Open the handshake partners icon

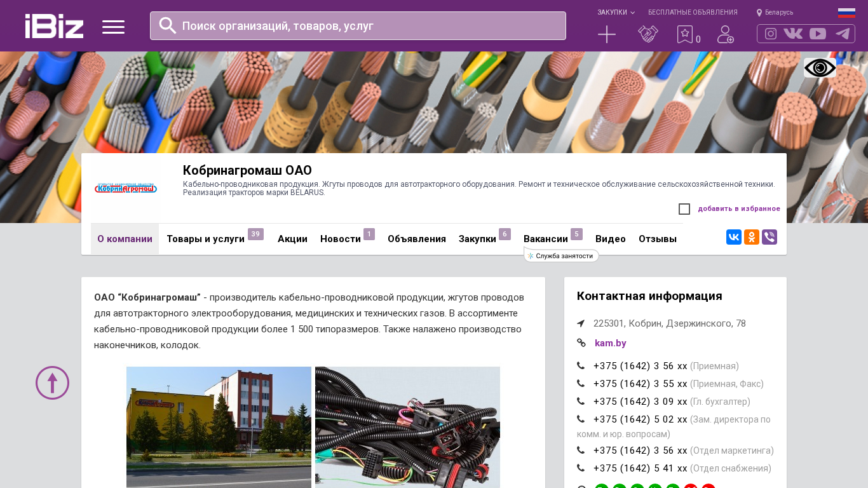coord(648,34)
